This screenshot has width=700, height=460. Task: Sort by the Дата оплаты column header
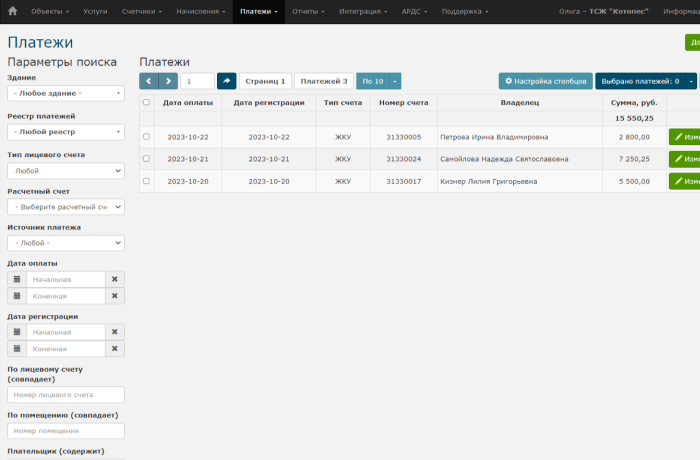(188, 103)
